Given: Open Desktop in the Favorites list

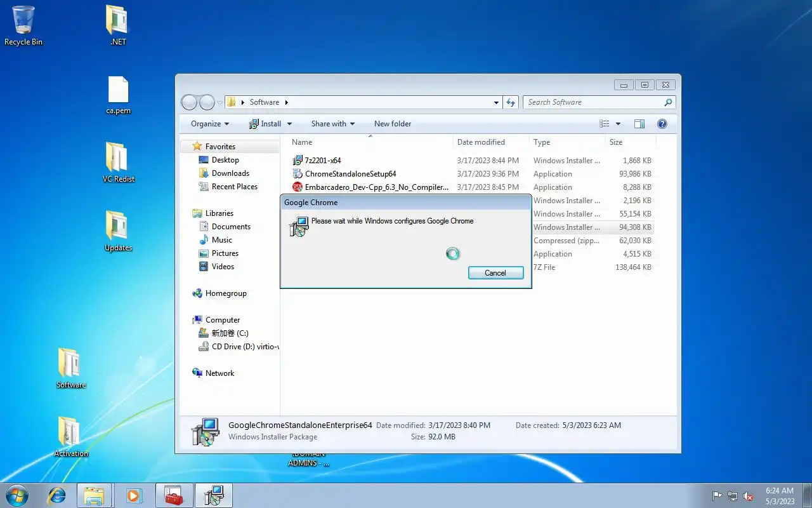Looking at the screenshot, I should (225, 160).
